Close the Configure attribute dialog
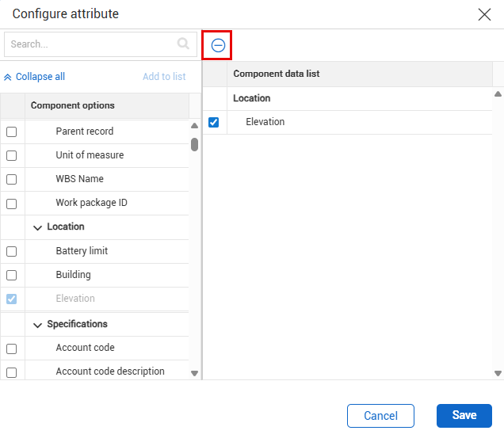This screenshot has width=504, height=442. tap(484, 13)
